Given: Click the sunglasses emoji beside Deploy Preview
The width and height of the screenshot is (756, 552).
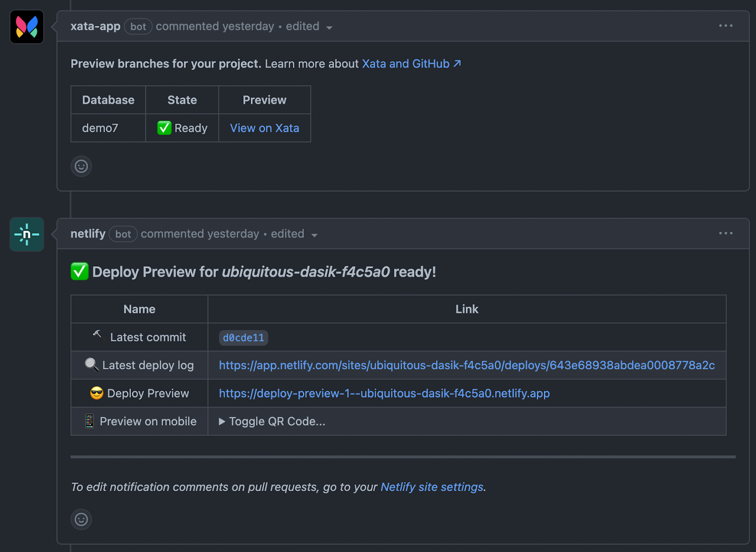Looking at the screenshot, I should tap(97, 393).
